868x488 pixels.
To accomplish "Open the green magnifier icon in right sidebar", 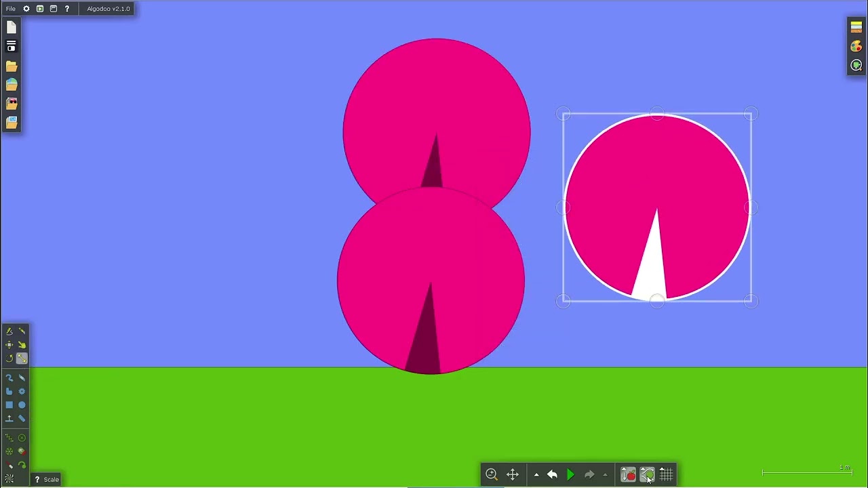I will (856, 65).
